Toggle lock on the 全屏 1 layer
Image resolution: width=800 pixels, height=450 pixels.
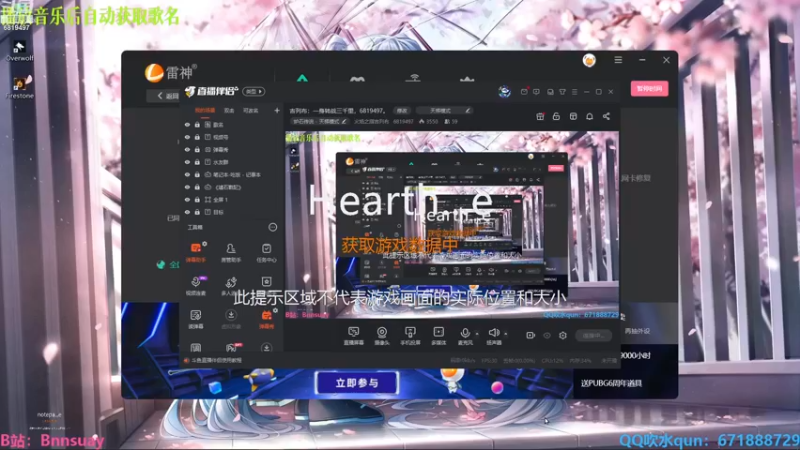197,199
